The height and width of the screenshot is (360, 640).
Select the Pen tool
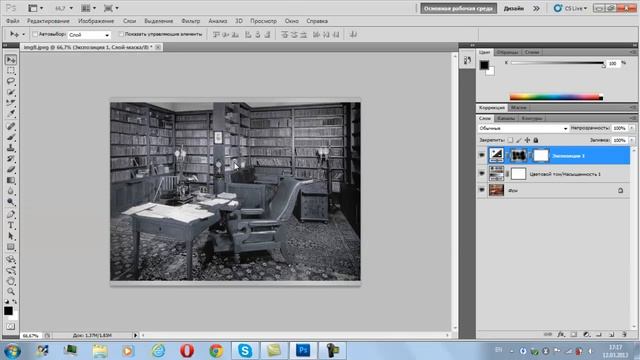click(x=11, y=214)
